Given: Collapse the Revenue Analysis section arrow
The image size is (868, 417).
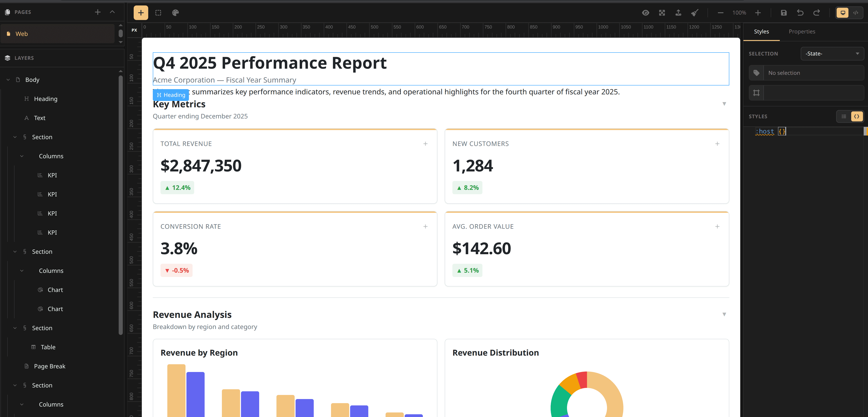Looking at the screenshot, I should pos(724,314).
